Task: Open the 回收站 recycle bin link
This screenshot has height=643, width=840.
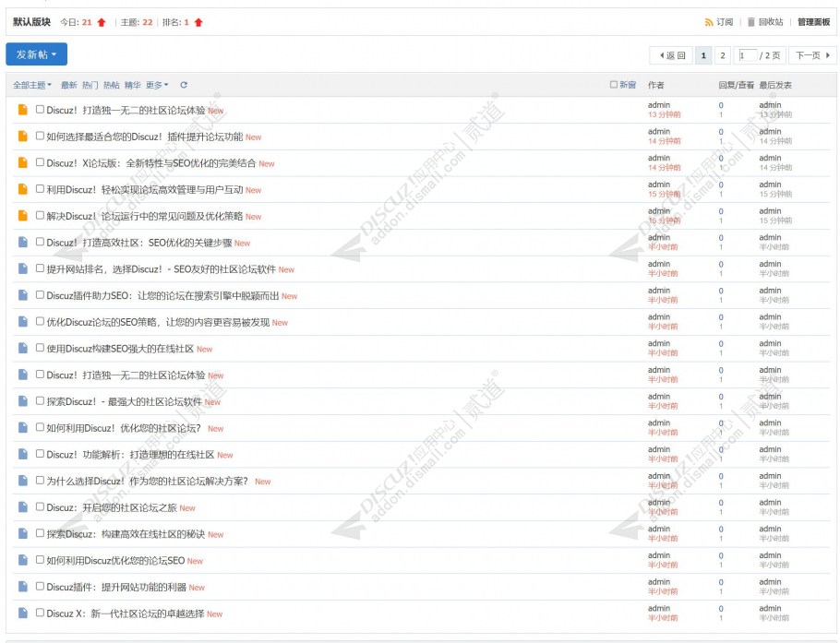Action: click(x=771, y=22)
